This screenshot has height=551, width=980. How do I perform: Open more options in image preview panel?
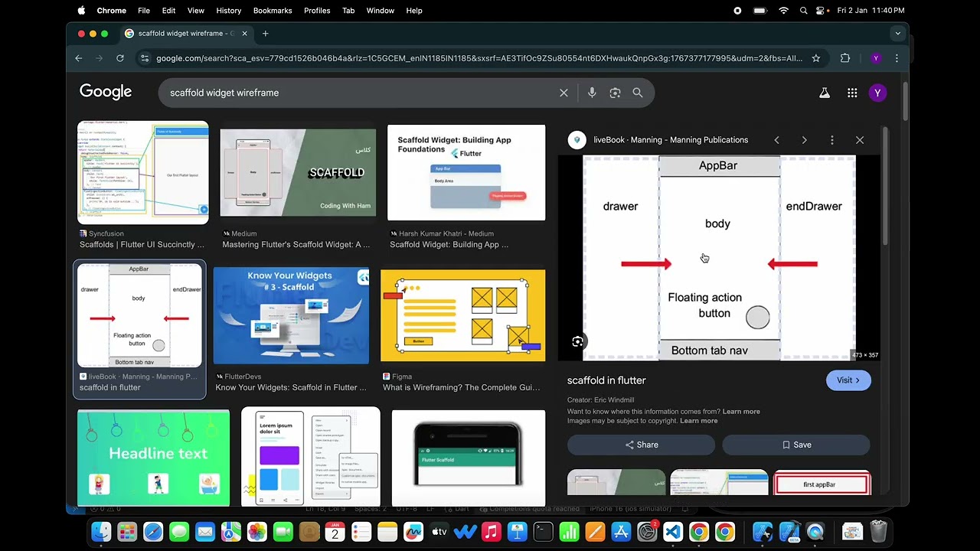[832, 140]
